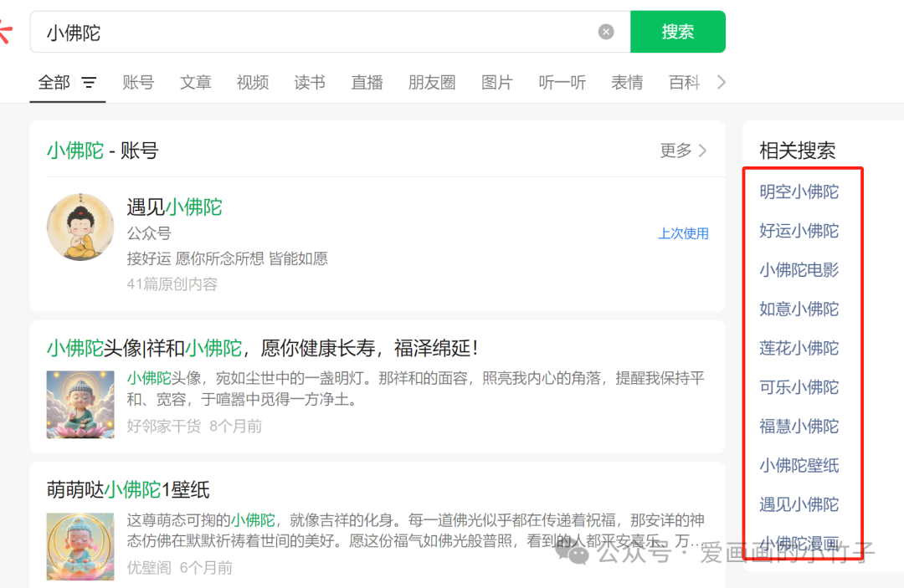Screen dimensions: 904x588
Task: Switch to the 百科 tab
Action: point(684,81)
